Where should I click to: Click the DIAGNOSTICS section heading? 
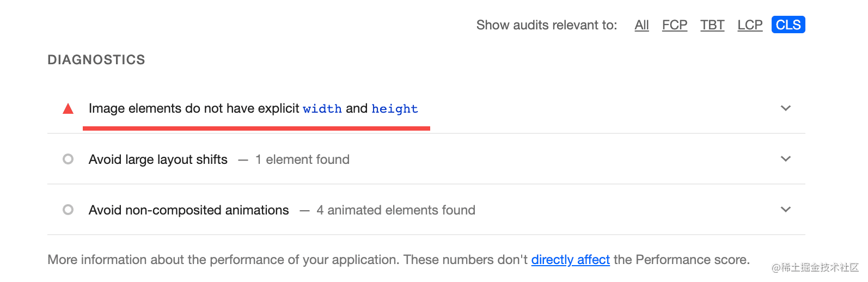pyautogui.click(x=96, y=60)
